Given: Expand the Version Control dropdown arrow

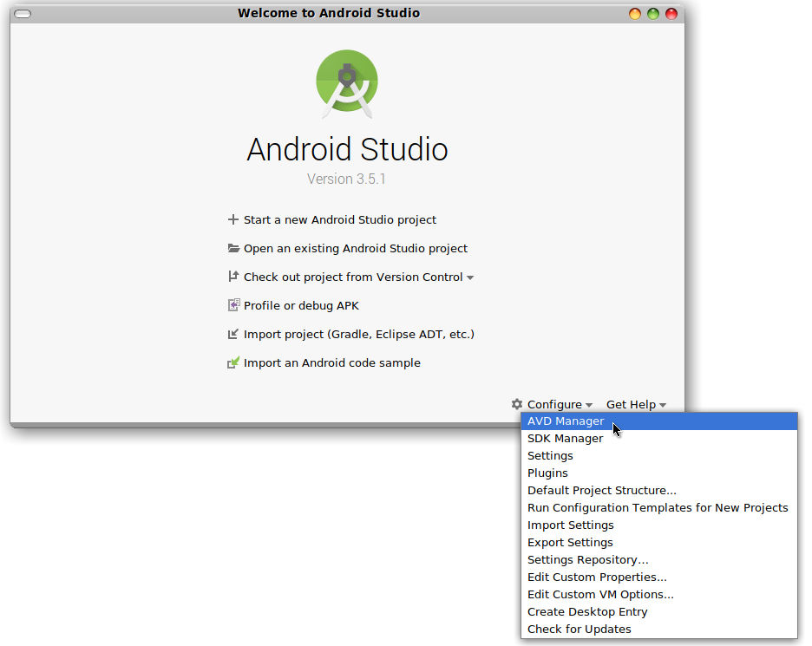Looking at the screenshot, I should (x=470, y=278).
